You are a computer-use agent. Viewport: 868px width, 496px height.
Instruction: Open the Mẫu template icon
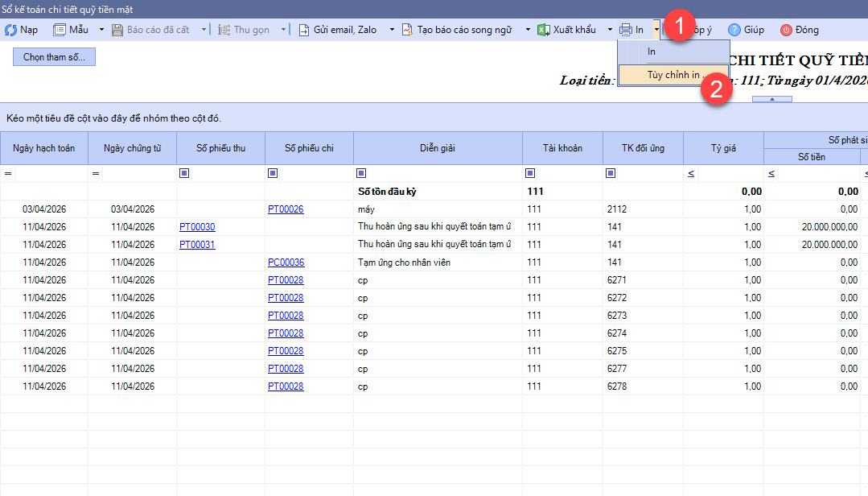tap(60, 30)
